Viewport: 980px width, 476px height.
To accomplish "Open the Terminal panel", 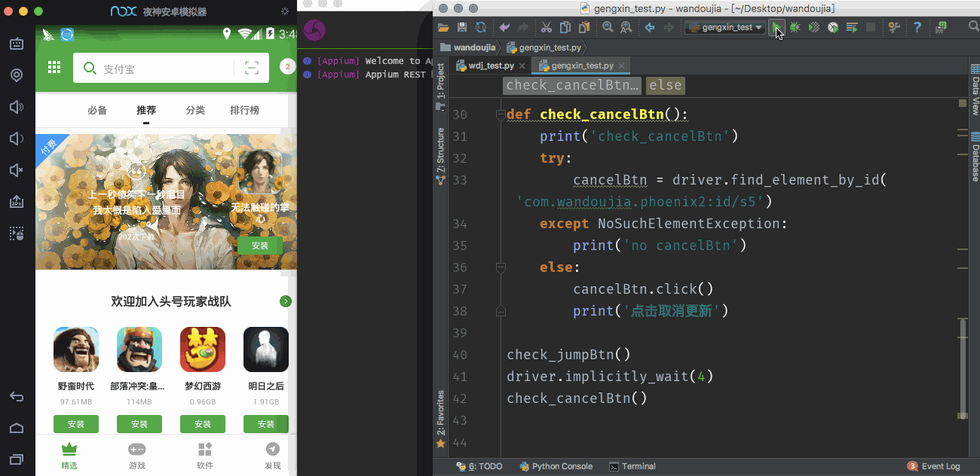I will pos(632,466).
